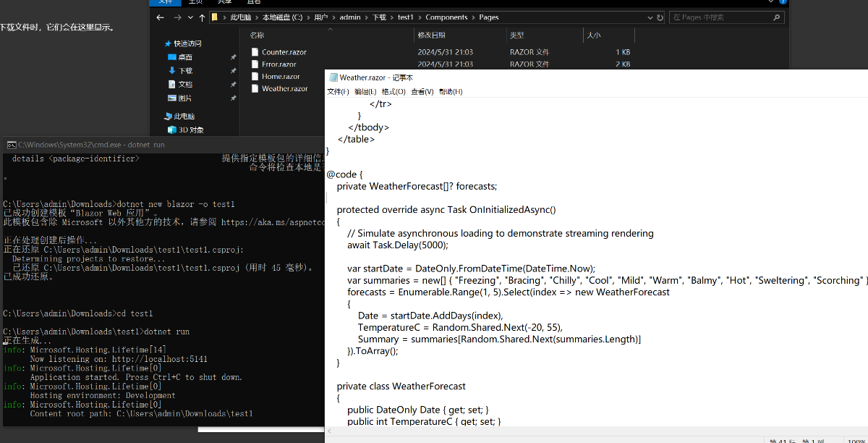Click the Back arrow in File Explorer
This screenshot has height=443, width=868.
point(161,17)
